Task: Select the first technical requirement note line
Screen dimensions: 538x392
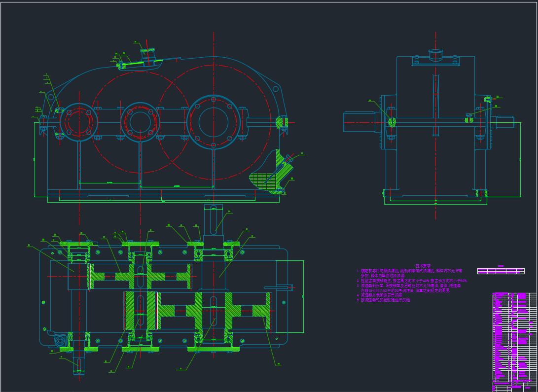Action: [409, 271]
